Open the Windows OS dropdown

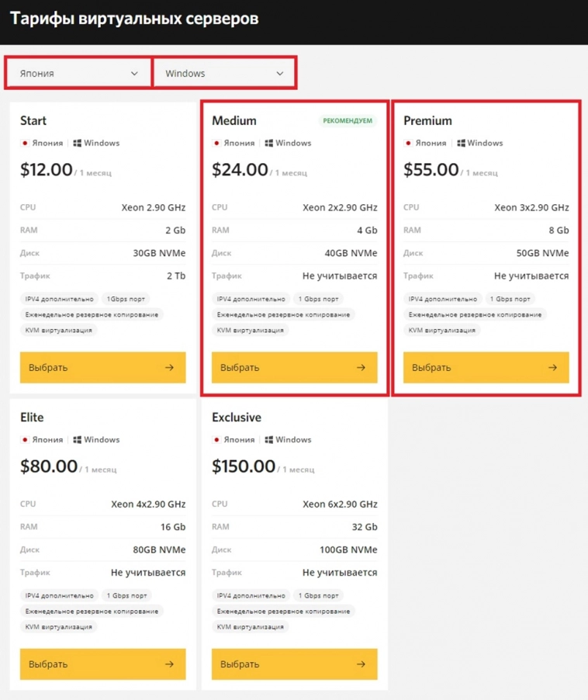tap(224, 74)
